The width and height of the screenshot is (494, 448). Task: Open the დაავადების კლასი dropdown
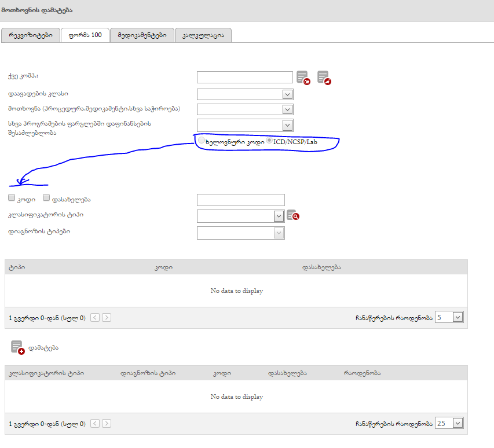click(x=287, y=94)
